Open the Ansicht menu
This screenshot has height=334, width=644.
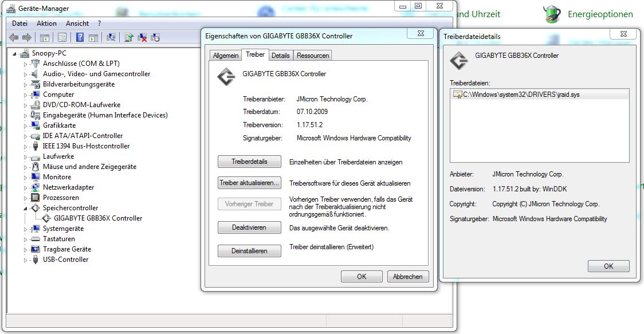[77, 23]
